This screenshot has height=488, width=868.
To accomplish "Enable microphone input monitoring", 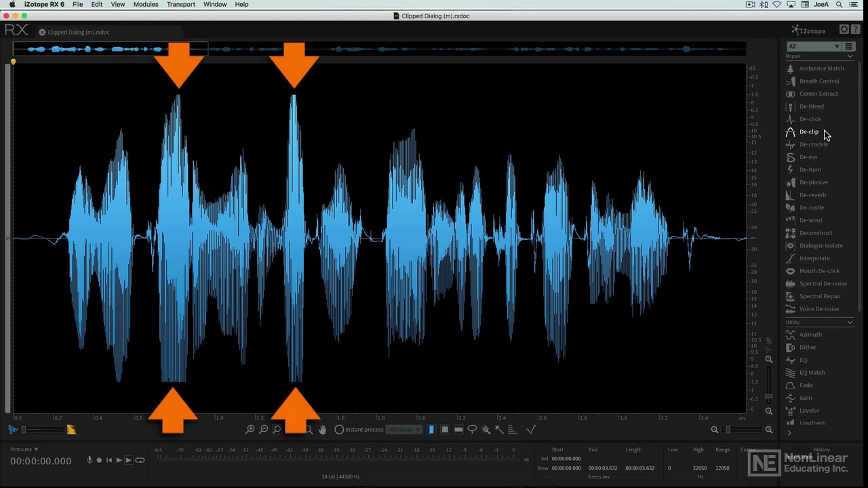I will [90, 460].
